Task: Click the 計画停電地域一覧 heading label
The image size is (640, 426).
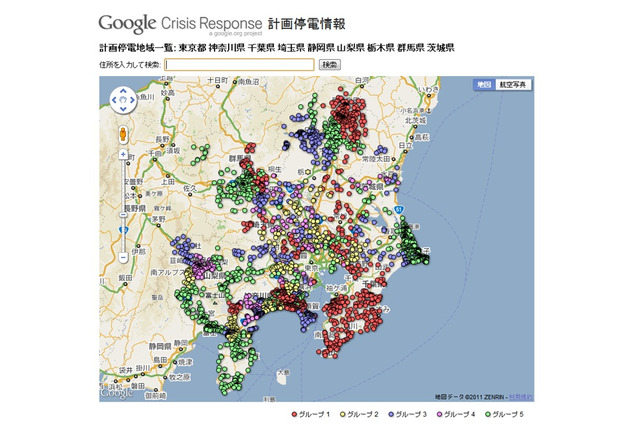Action: (x=138, y=48)
